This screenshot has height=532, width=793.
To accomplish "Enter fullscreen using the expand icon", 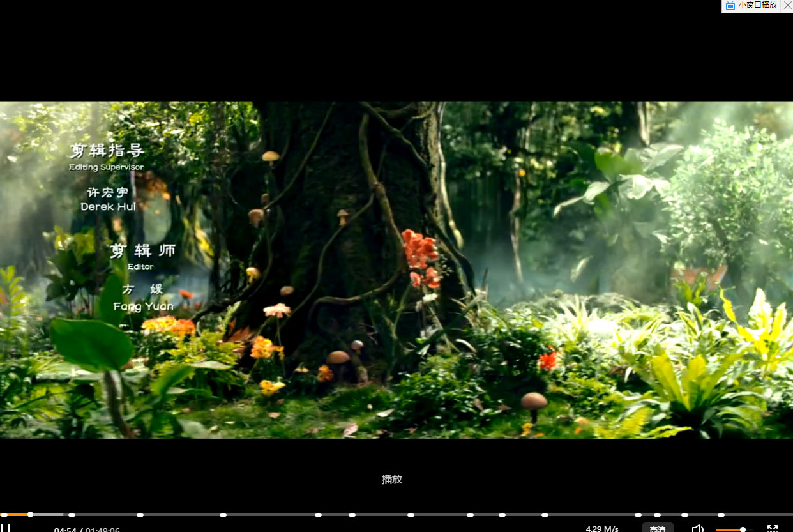I will 772,529.
